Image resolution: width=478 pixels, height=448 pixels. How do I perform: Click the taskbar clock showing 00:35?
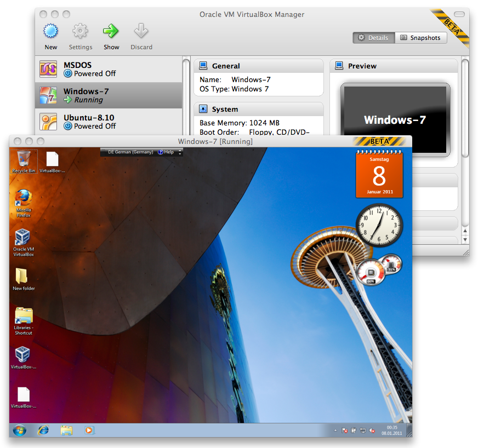392,430
